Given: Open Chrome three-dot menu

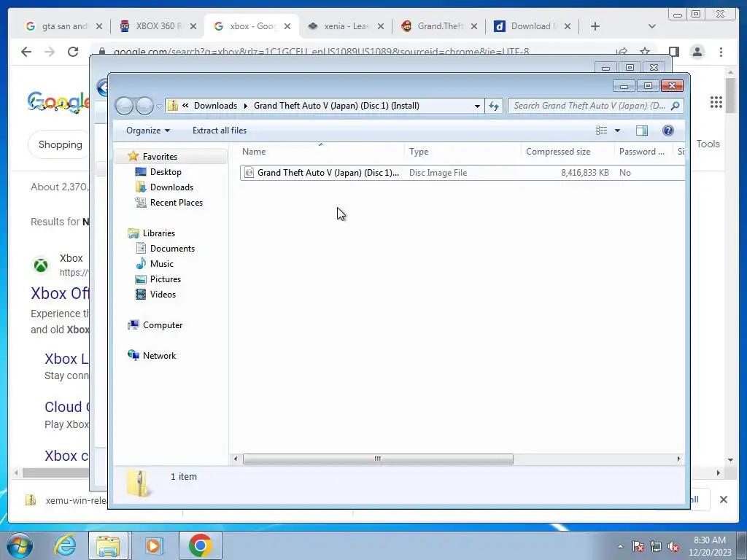Looking at the screenshot, I should 721,52.
